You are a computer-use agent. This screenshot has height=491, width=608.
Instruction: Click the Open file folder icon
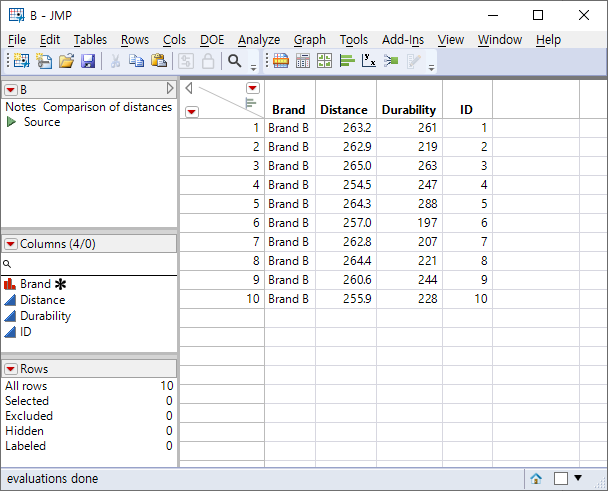coord(66,61)
